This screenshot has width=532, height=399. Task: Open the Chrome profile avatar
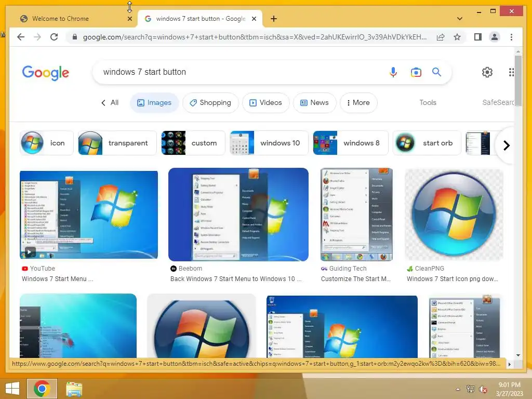coord(495,37)
